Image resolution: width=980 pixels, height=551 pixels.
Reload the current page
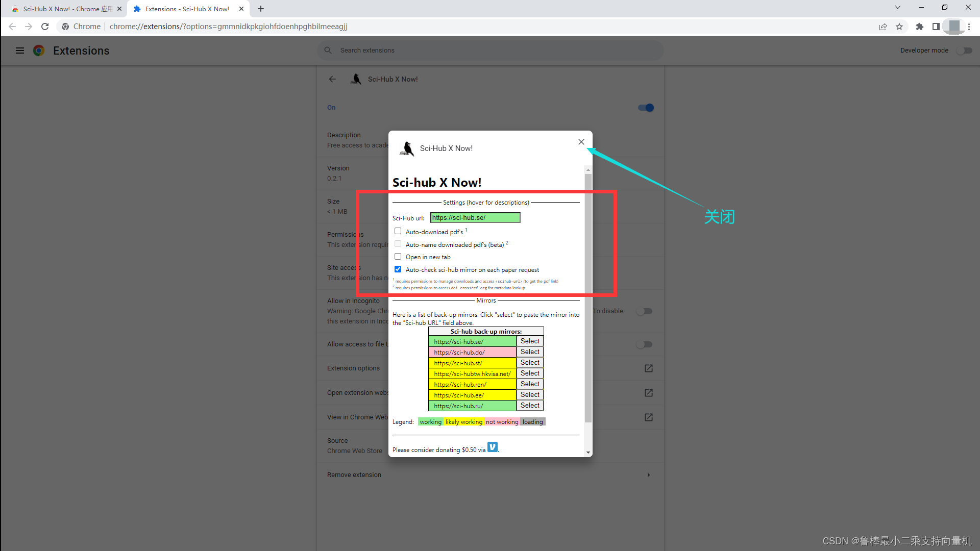[45, 27]
